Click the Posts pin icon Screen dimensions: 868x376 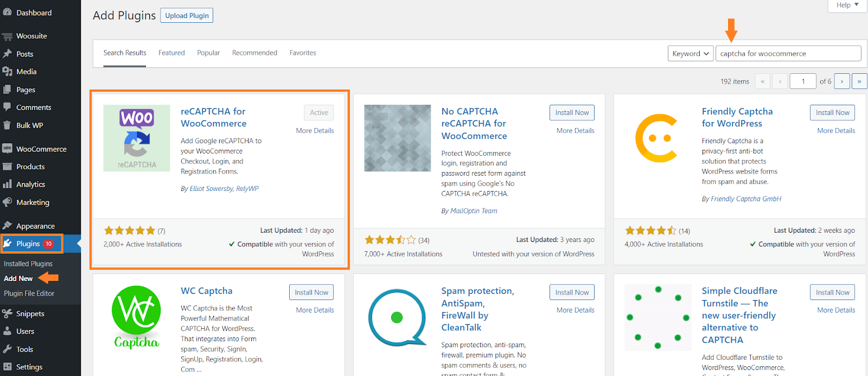coord(7,54)
